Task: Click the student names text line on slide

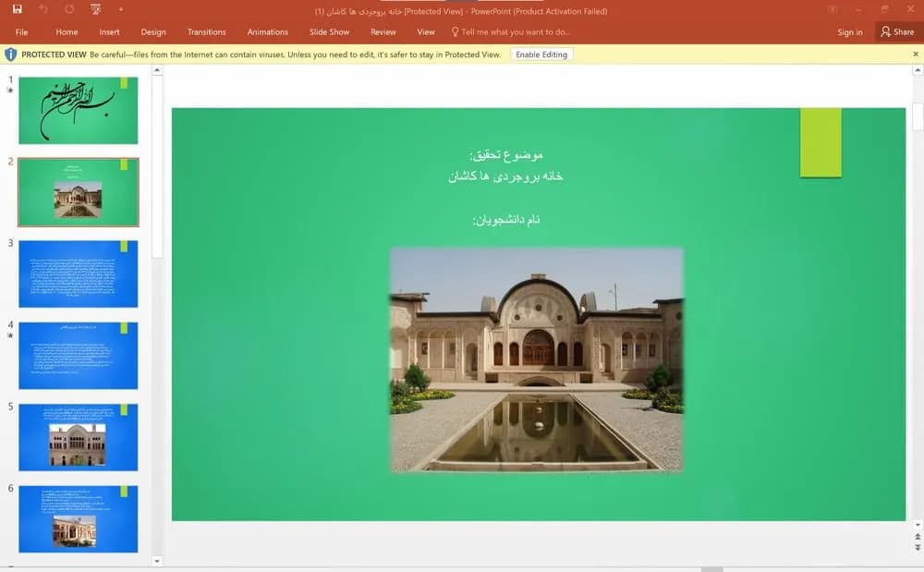Action: coord(506,220)
